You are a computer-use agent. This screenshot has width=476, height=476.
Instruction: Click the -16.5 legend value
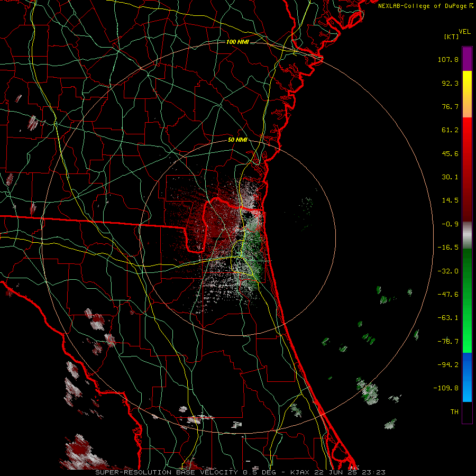click(448, 248)
